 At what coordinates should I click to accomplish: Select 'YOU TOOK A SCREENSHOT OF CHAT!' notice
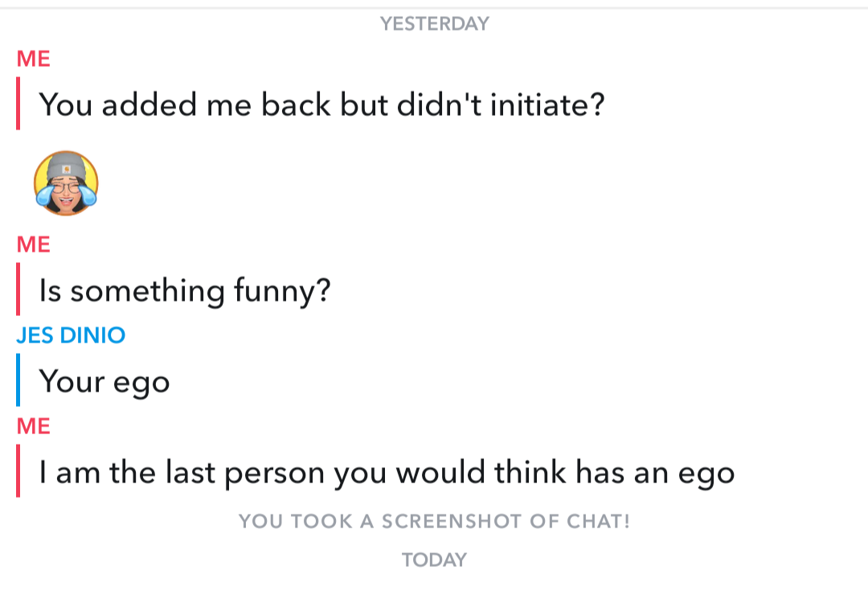[x=434, y=522]
